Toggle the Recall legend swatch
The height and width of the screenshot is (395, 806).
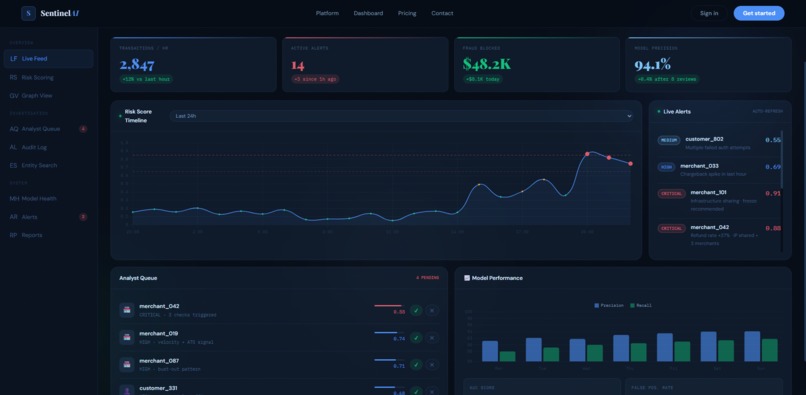pyautogui.click(x=633, y=306)
